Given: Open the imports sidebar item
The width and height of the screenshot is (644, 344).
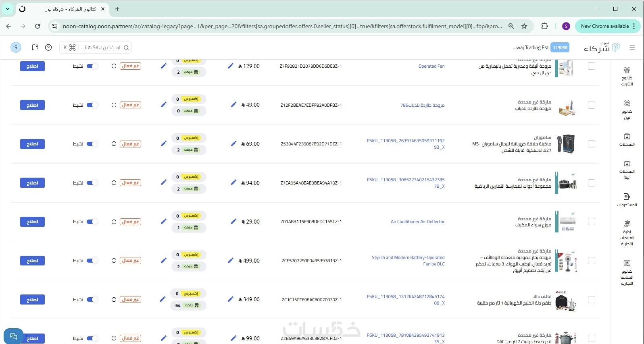Looking at the screenshot, I should point(627,140).
